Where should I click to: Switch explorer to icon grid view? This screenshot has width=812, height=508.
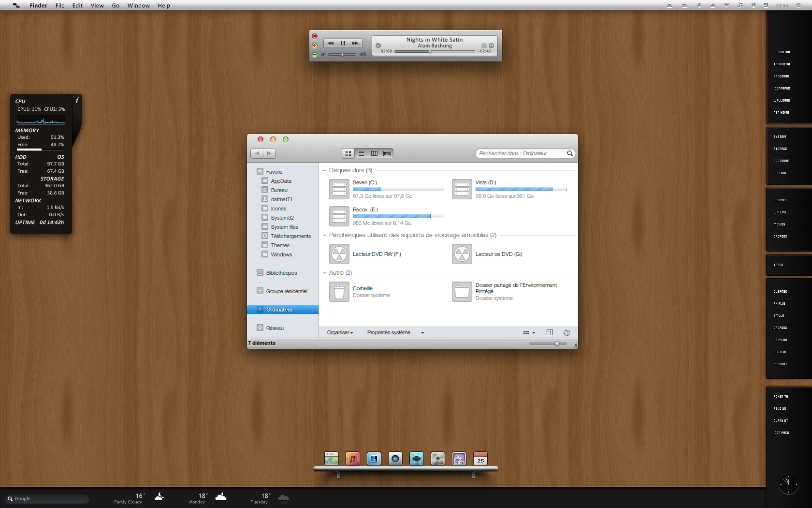point(348,153)
